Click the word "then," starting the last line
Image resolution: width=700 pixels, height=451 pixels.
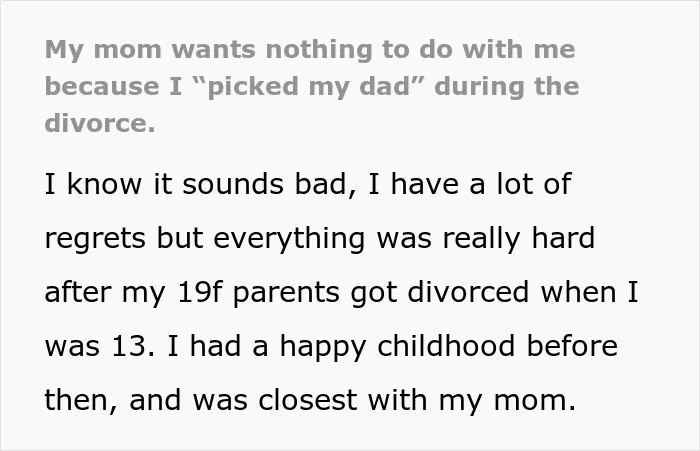[81, 400]
